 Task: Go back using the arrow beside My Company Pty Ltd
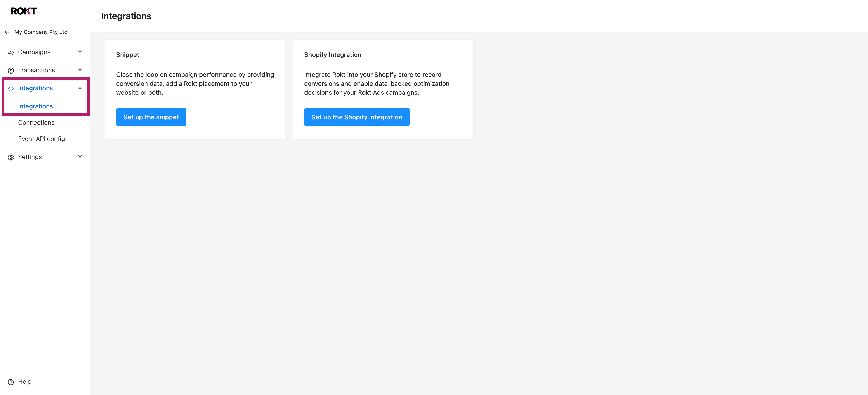7,32
